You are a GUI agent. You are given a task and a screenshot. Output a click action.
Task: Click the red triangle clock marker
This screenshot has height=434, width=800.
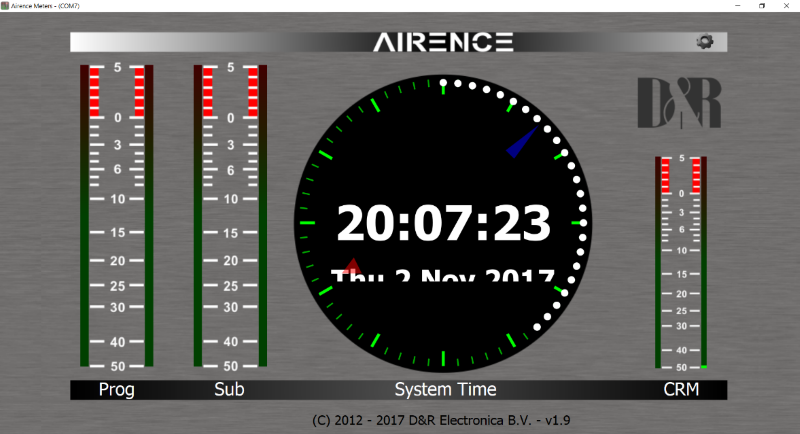pos(352,265)
